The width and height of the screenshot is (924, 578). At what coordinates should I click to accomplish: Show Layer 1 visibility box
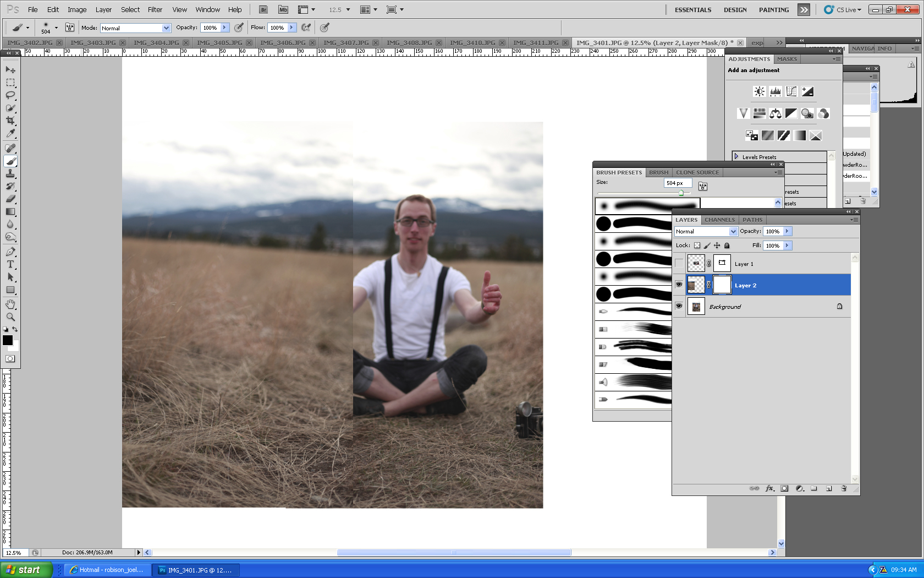pyautogui.click(x=679, y=264)
